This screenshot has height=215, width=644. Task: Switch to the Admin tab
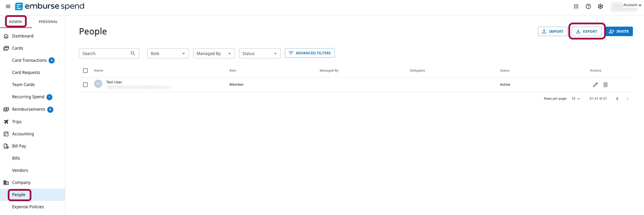click(x=16, y=22)
